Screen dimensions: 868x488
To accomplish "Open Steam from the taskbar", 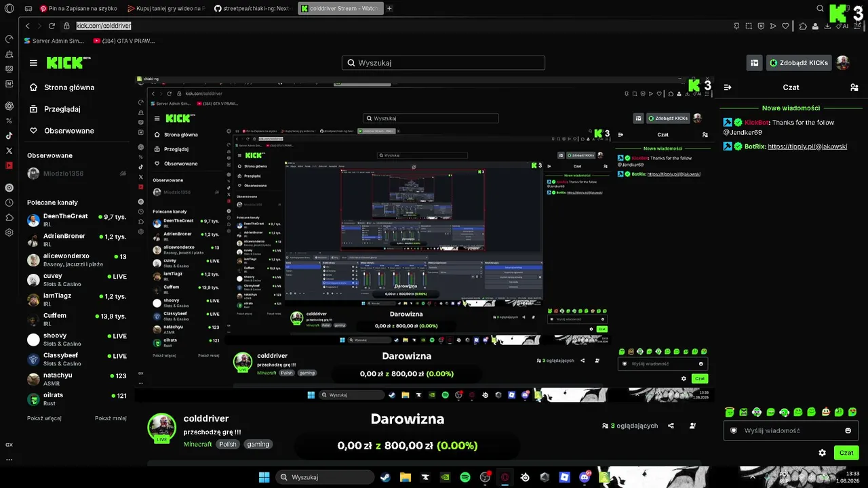I will 387,477.
